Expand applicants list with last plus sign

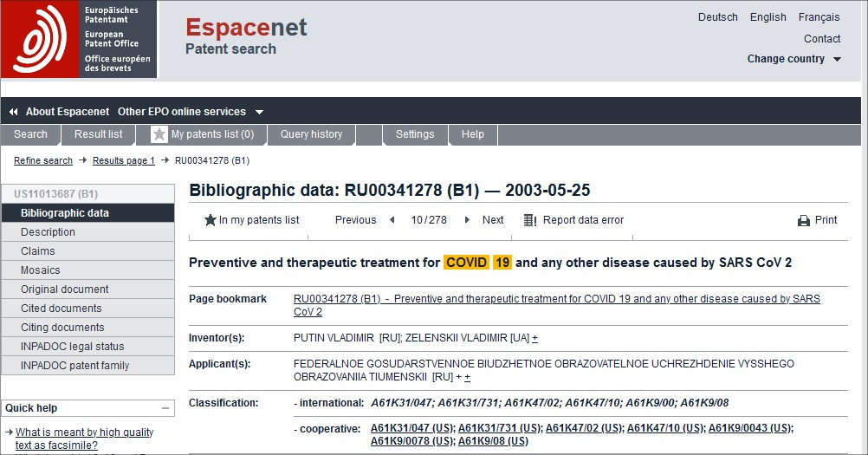[468, 378]
